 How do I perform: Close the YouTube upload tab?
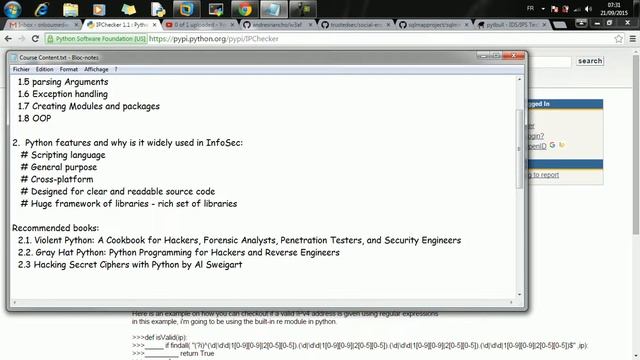coord(232,25)
